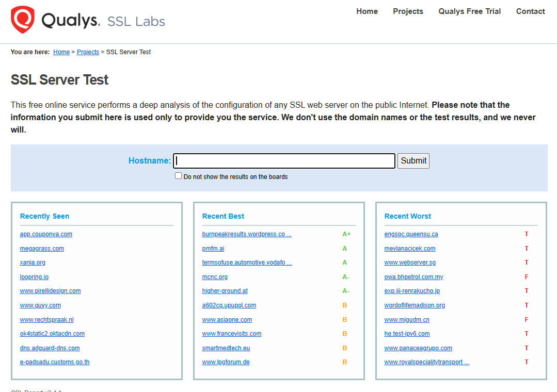The width and height of the screenshot is (557, 392).
Task: Select dns.adguard-dns.com from Recently Seen
Action: click(50, 348)
